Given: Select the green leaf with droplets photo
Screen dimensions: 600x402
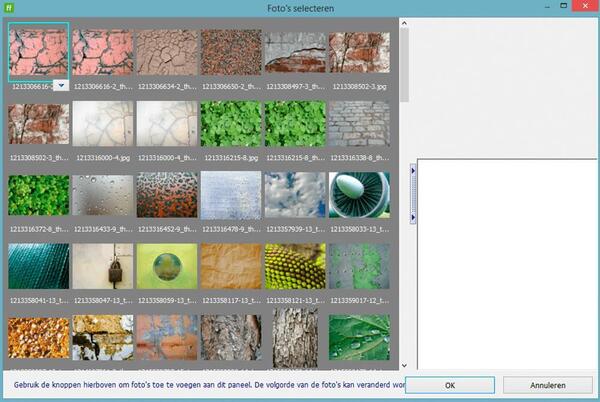Looking at the screenshot, I should pos(359,337).
